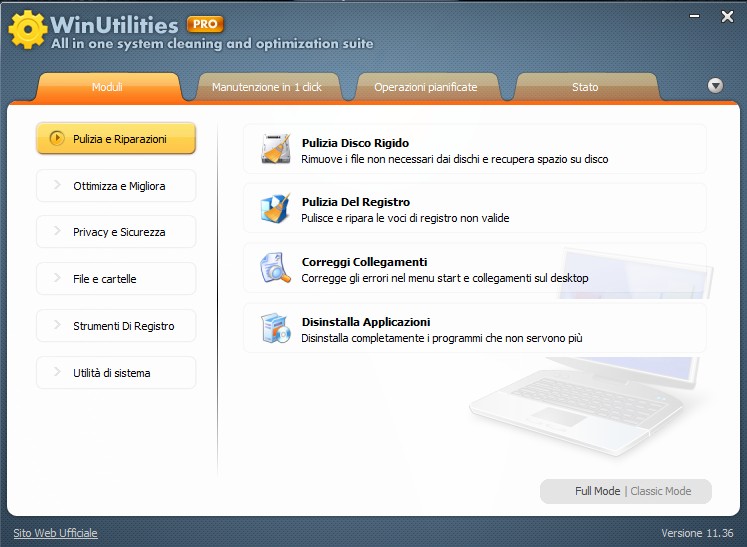Minimize the WinUtilities window
This screenshot has width=747, height=547.
tap(695, 17)
